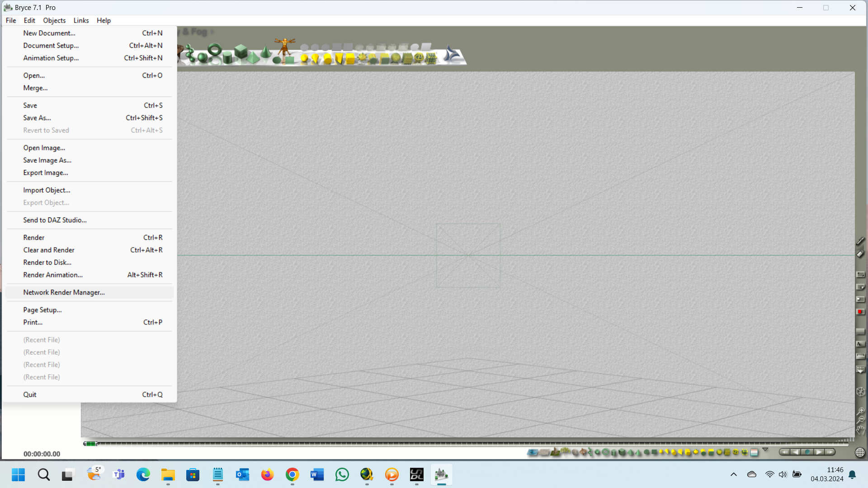Select Open... from the File menu
The height and width of the screenshot is (488, 868).
coord(90,75)
